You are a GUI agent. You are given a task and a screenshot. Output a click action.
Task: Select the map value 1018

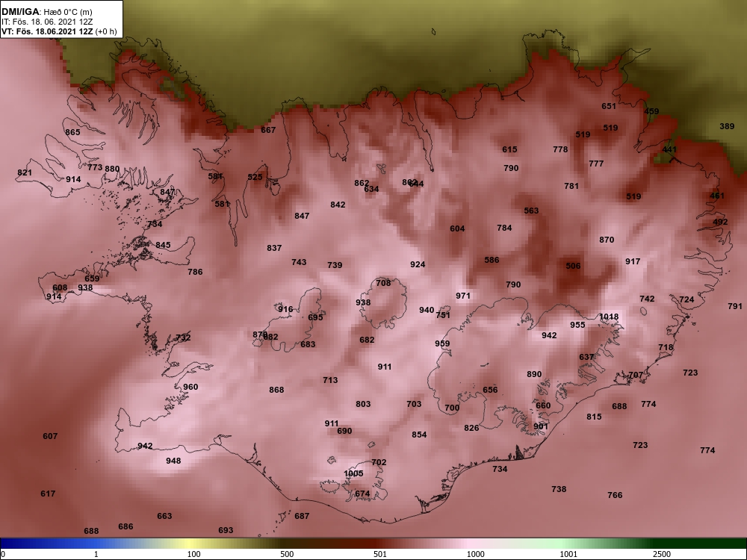[609, 316]
